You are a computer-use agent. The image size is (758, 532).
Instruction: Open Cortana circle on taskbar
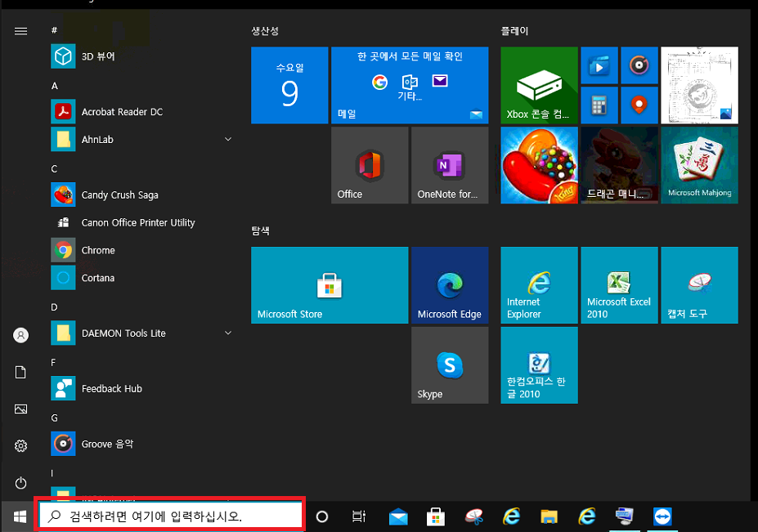(x=322, y=516)
